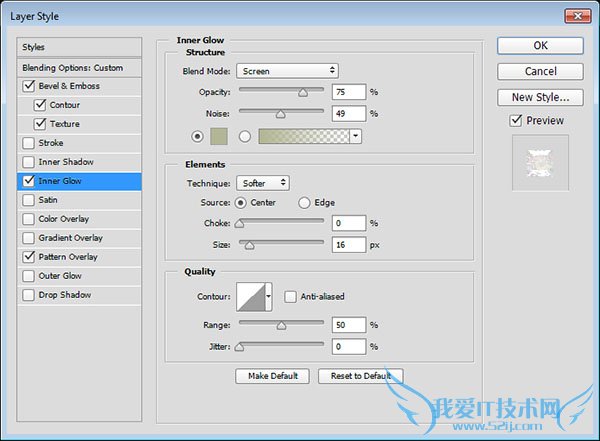The height and width of the screenshot is (441, 600).
Task: Enable the Gradient Overlay checkbox
Action: coord(29,238)
